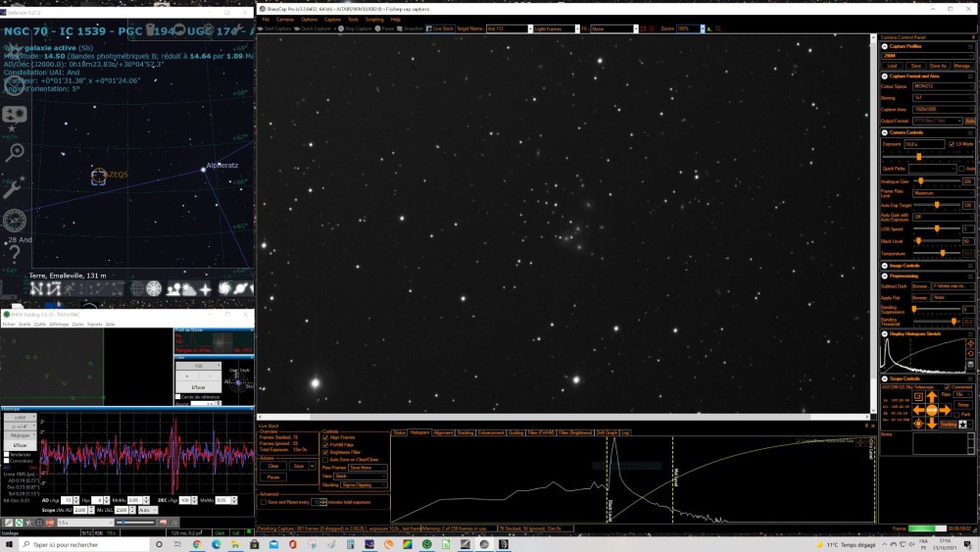Image resolution: width=980 pixels, height=552 pixels.
Task: Click Live Stack button in SharpCap toolbar
Action: coord(441,28)
